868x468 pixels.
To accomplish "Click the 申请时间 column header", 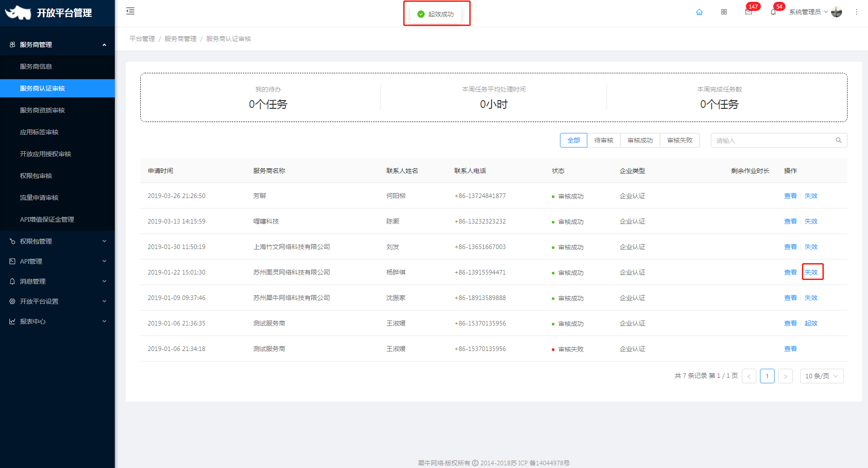I will click(x=160, y=171).
